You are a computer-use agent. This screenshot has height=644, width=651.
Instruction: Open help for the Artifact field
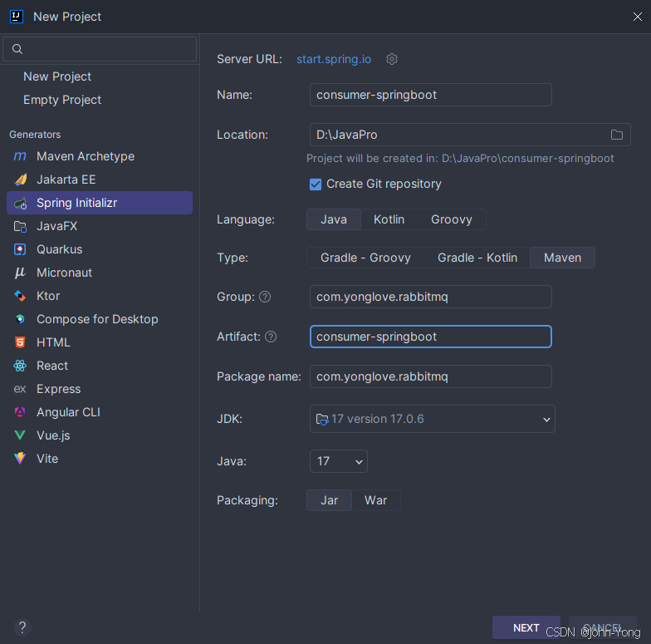[271, 337]
